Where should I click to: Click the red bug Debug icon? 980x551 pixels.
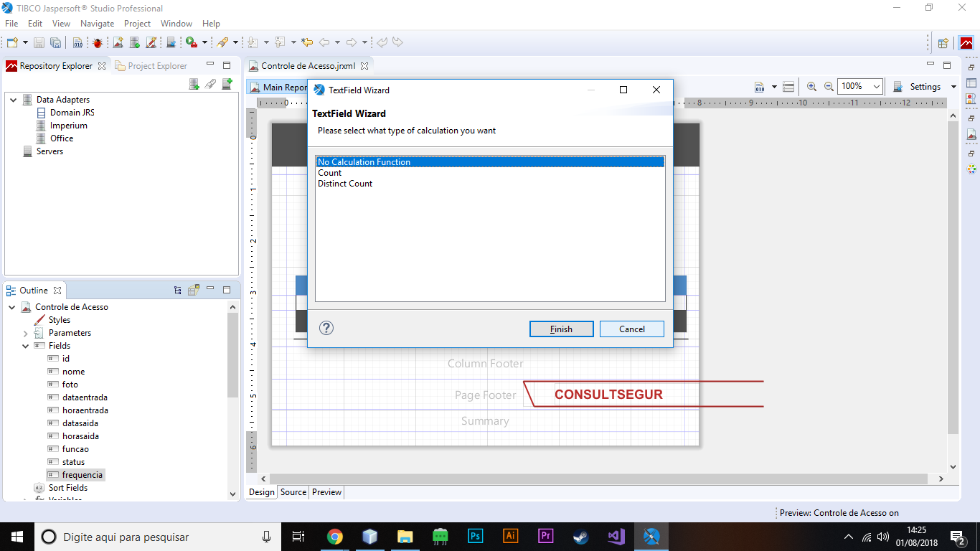click(98, 42)
